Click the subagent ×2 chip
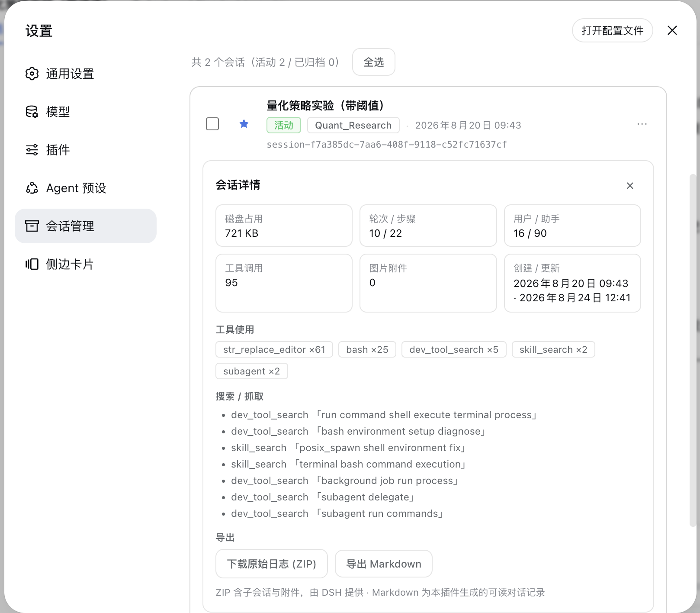 coord(252,371)
